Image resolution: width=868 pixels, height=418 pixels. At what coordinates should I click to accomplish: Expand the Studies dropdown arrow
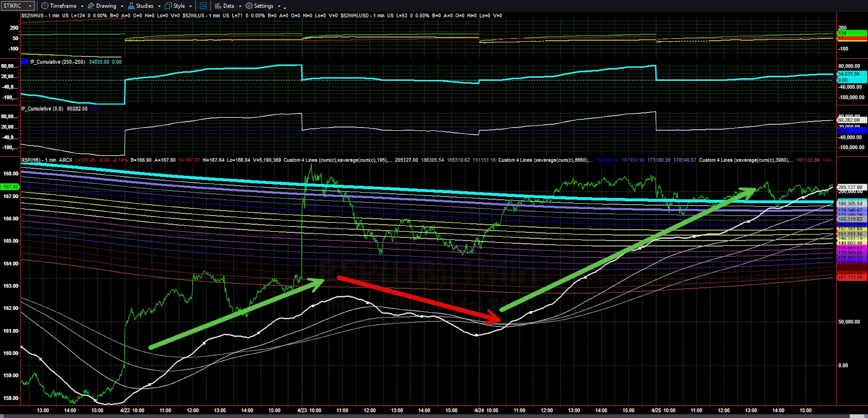(159, 7)
